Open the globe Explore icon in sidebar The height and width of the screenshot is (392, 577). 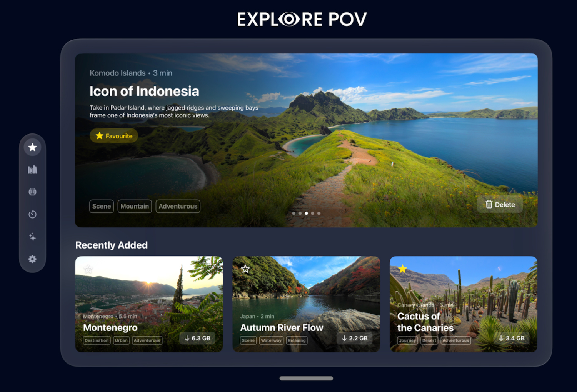point(33,192)
